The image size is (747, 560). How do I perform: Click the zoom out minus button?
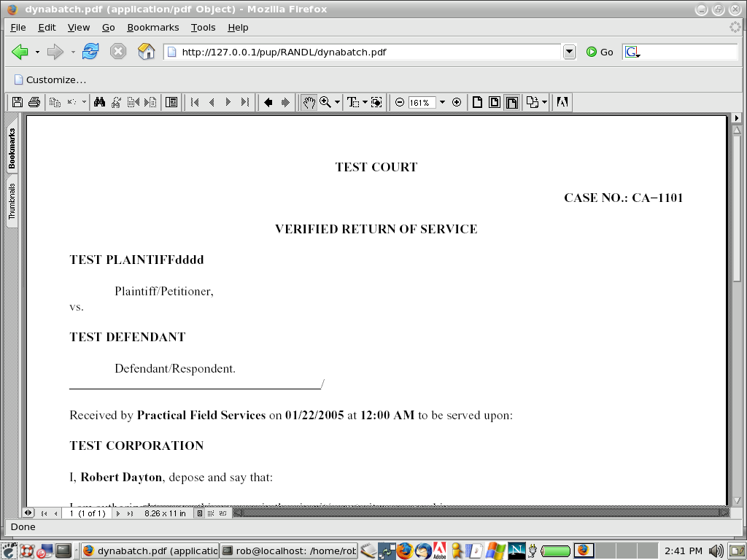click(x=400, y=103)
